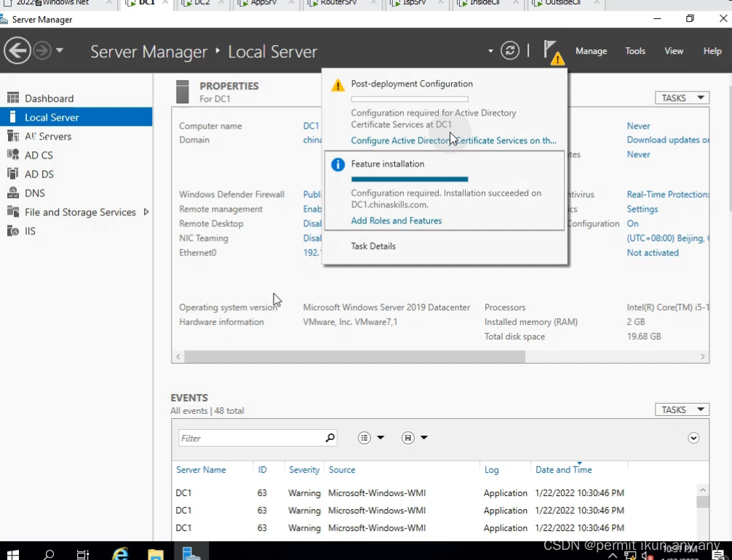Click the Feature installation progress bar
This screenshot has width=732, height=560.
410,179
